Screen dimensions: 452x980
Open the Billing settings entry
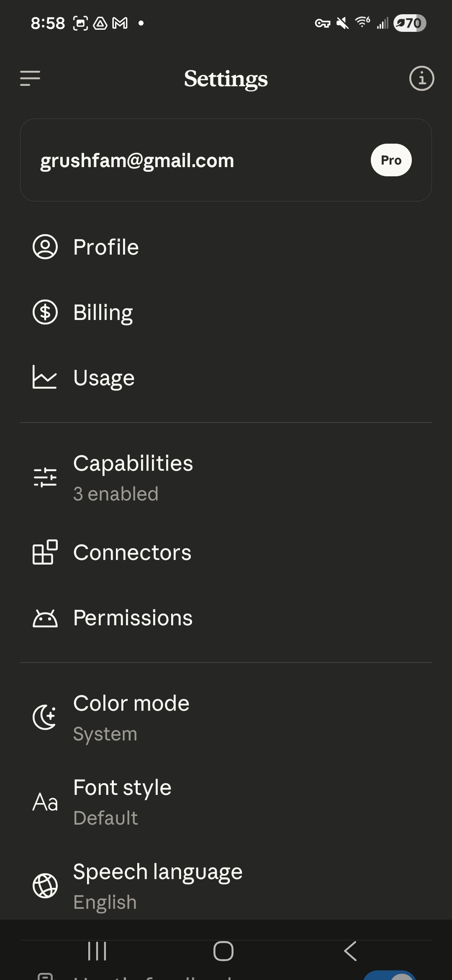point(103,312)
